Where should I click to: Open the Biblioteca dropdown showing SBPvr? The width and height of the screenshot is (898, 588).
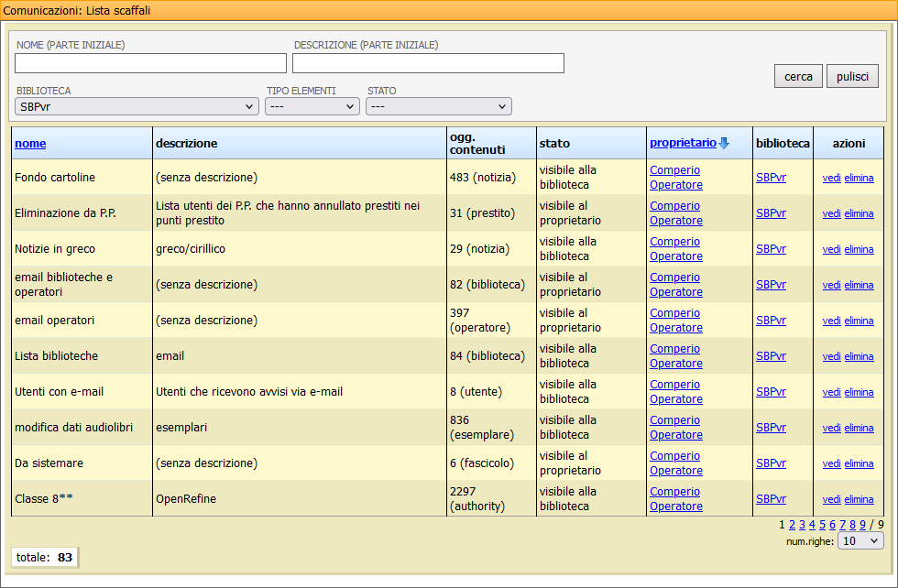[x=137, y=106]
